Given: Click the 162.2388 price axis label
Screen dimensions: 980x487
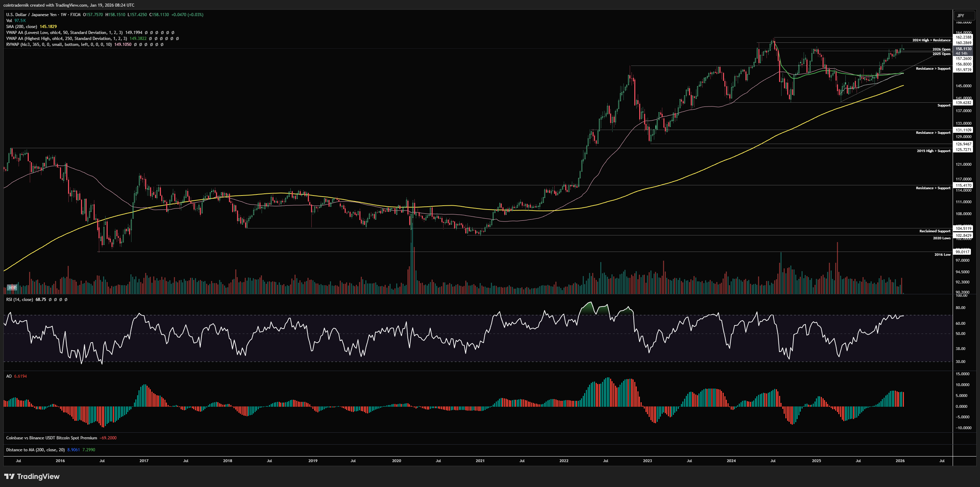Looking at the screenshot, I should click(x=964, y=37).
